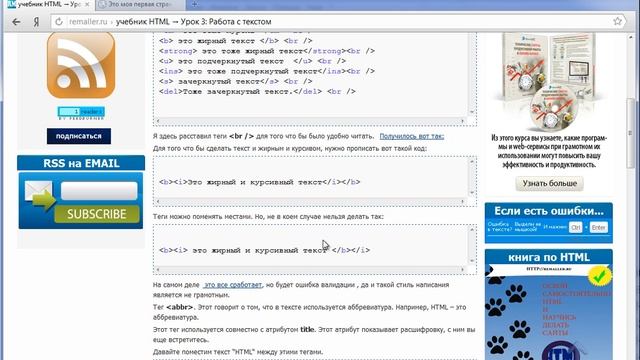The image size is (640, 360).
Task: Click the Enter key image in the error banner
Action: (x=598, y=227)
